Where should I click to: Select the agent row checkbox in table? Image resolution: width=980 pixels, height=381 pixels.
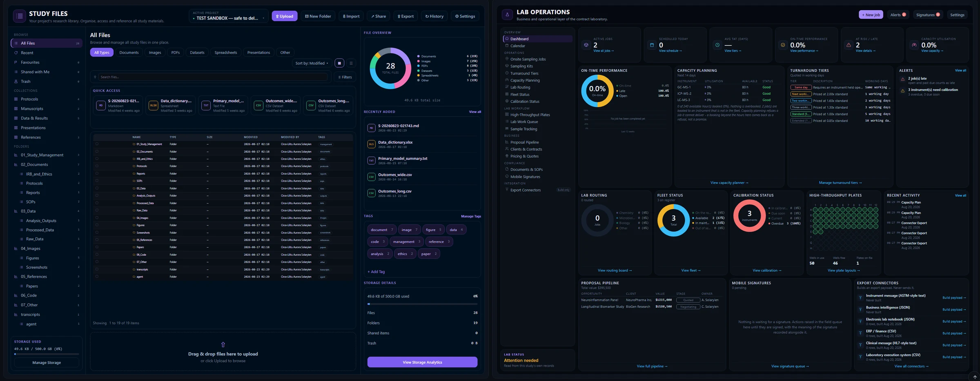coord(97,277)
